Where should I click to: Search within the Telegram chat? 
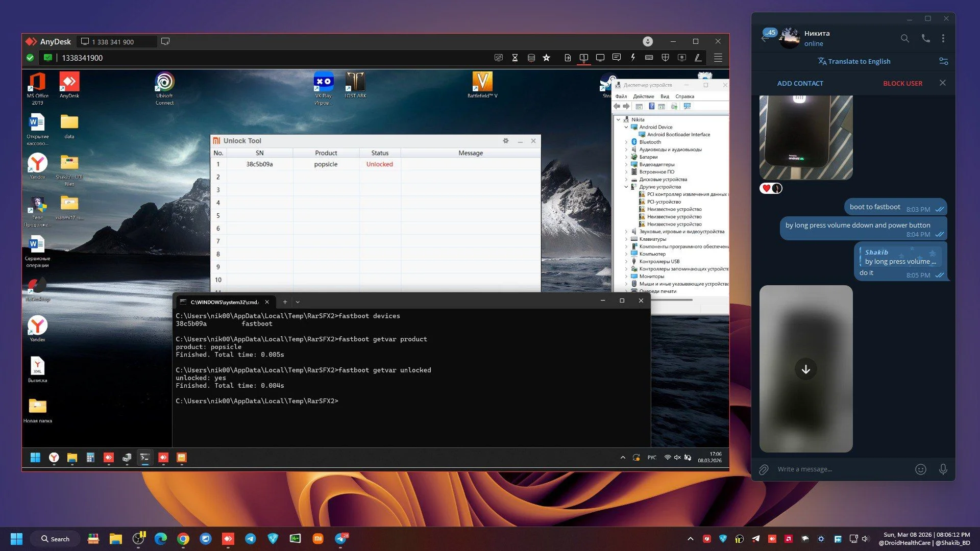tap(905, 38)
